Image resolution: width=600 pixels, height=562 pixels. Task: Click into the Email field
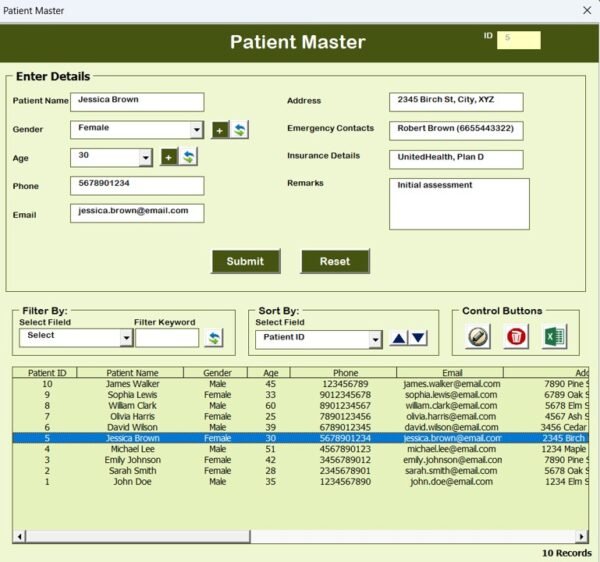coord(137,213)
